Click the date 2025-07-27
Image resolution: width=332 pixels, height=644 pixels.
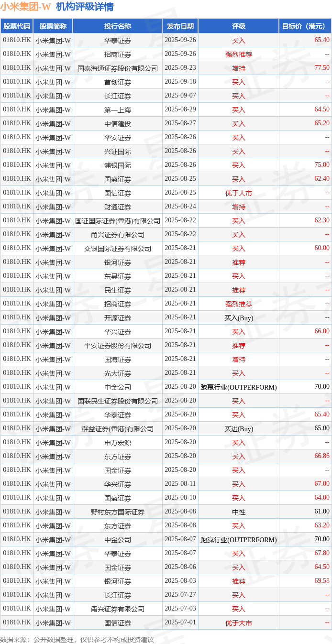[x=180, y=595]
